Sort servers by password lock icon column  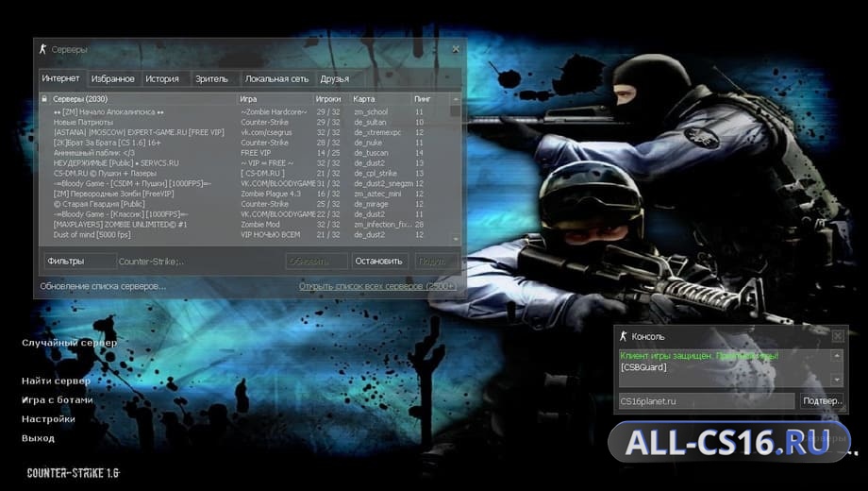tap(44, 98)
